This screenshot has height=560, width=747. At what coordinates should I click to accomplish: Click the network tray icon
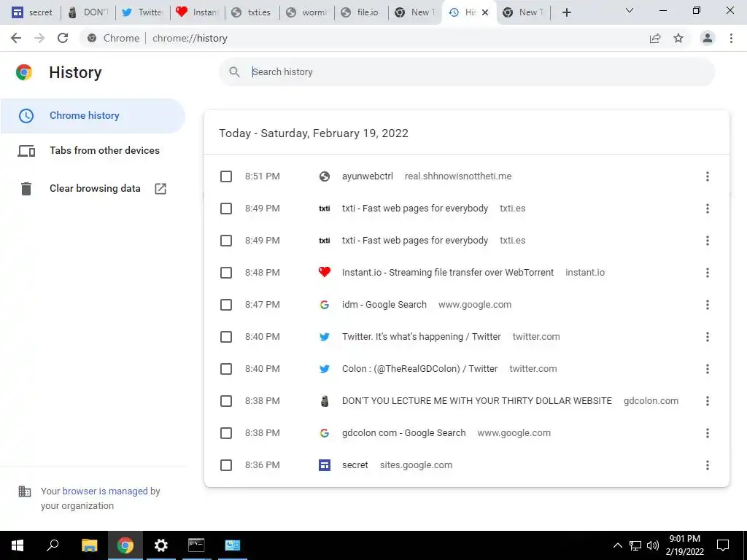pos(635,545)
